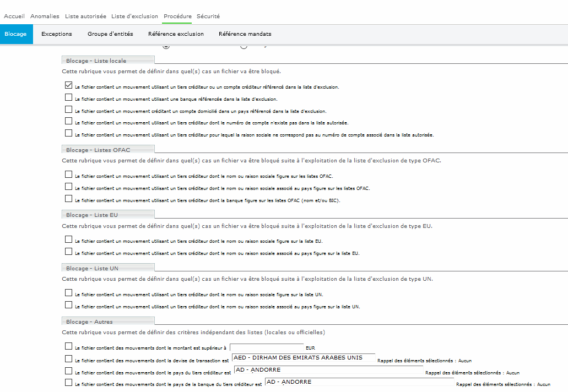Open the Groupe d'entités tab
This screenshot has height=392, width=568.
point(110,34)
